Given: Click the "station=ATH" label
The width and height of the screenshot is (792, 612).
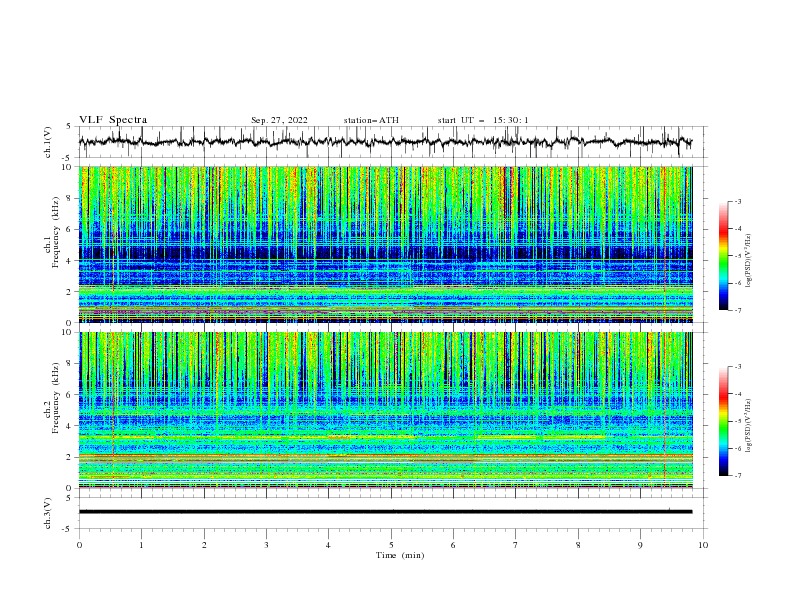Looking at the screenshot, I should point(371,120).
